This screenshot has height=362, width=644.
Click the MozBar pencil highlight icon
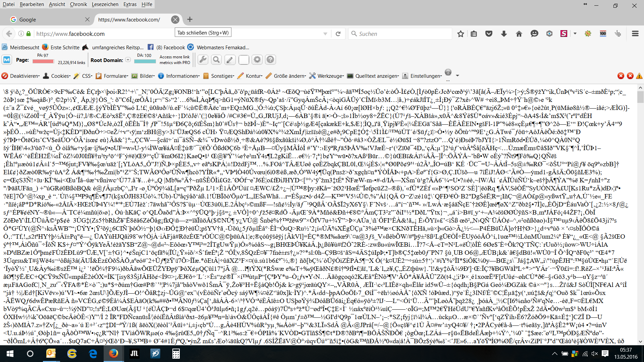point(230,60)
